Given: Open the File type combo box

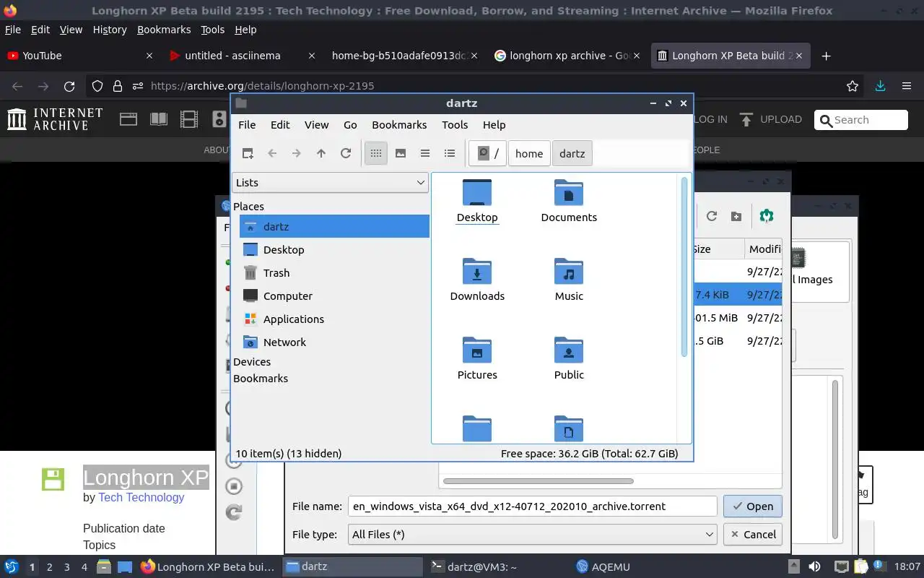Looking at the screenshot, I should [532, 535].
